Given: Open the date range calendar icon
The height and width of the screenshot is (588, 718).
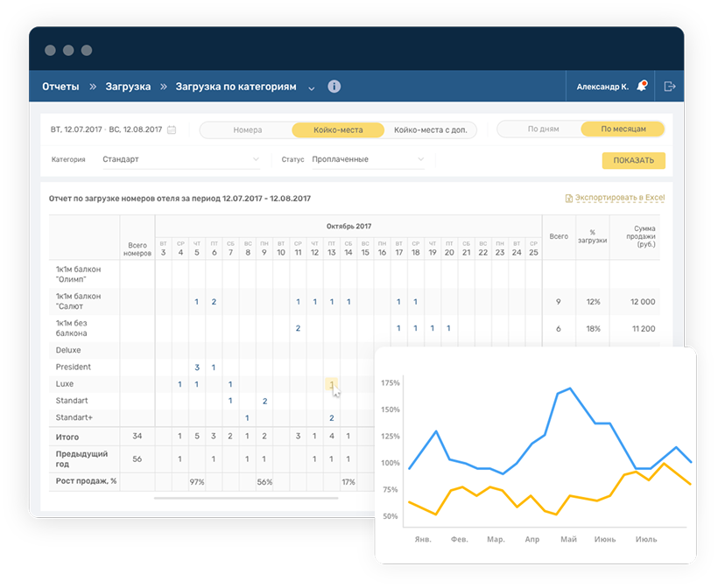Looking at the screenshot, I should 172,129.
